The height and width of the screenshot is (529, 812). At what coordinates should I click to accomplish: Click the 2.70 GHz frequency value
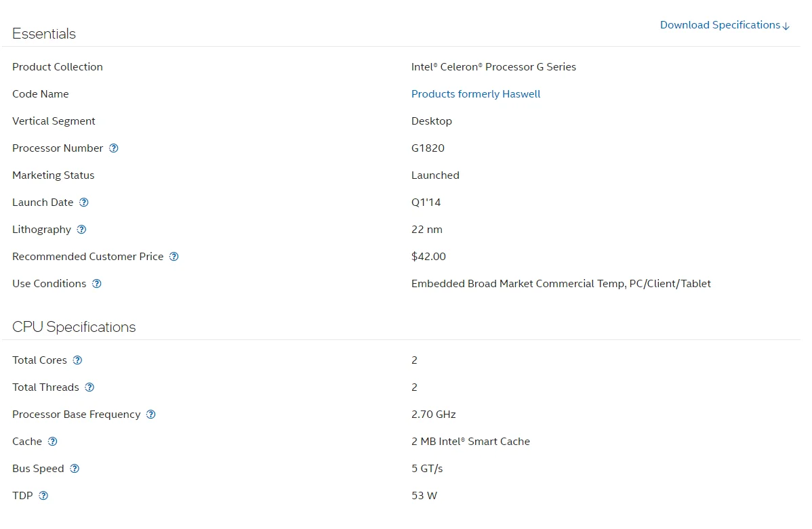pyautogui.click(x=433, y=415)
